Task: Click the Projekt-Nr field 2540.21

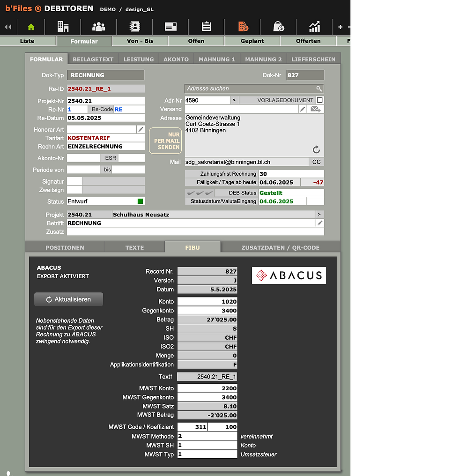Action: [106, 101]
